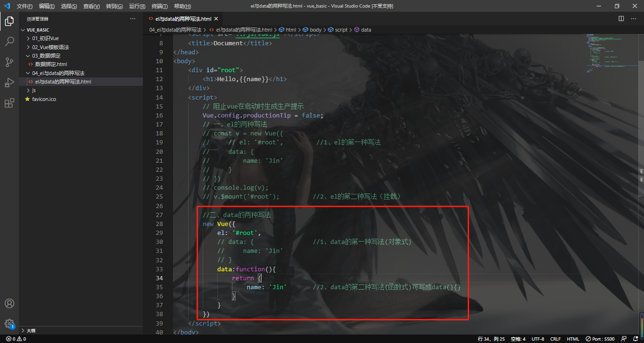
Task: Open 编辑(E) menu
Action: (47, 6)
